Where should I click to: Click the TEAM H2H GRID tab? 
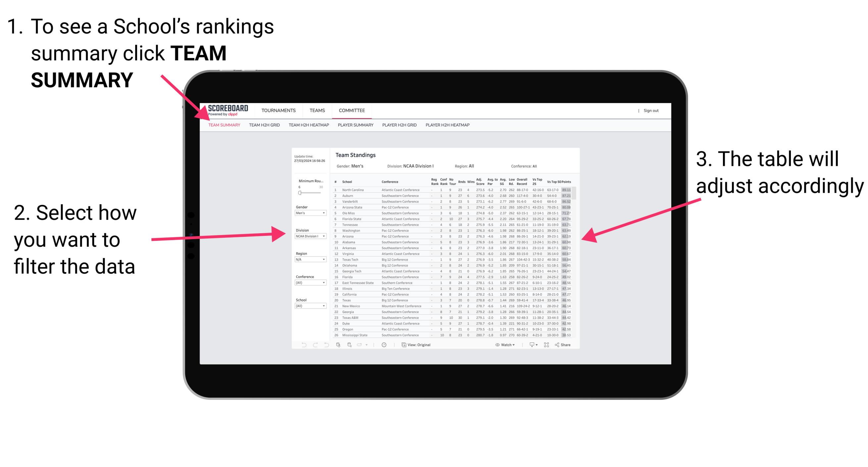pyautogui.click(x=264, y=126)
